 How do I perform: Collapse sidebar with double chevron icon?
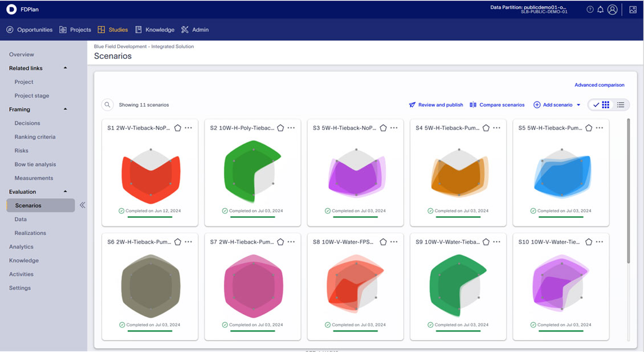tap(83, 205)
